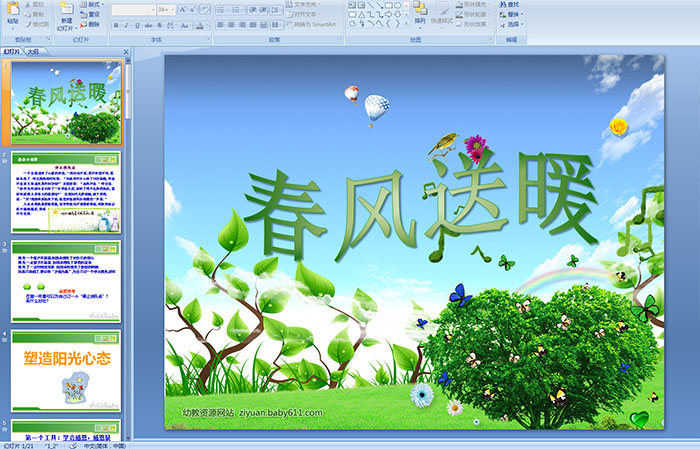Open the Line Spacing dropdown
Image resolution: width=700 pixels, height=449 pixels.
click(x=276, y=10)
